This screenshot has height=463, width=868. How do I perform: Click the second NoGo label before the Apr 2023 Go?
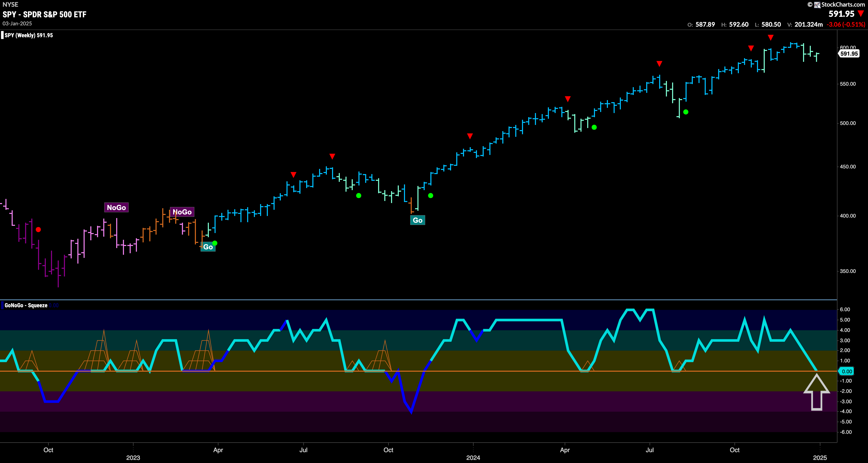pos(182,212)
